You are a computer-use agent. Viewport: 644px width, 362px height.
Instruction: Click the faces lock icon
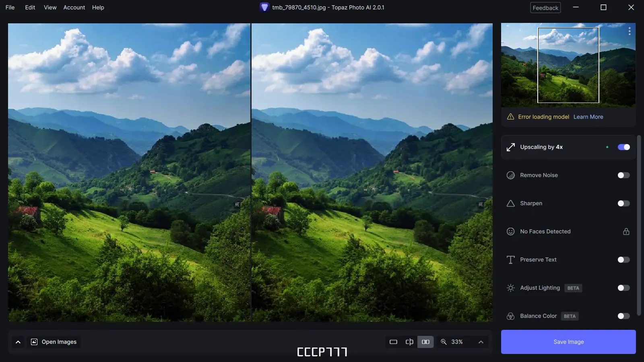[x=626, y=232]
